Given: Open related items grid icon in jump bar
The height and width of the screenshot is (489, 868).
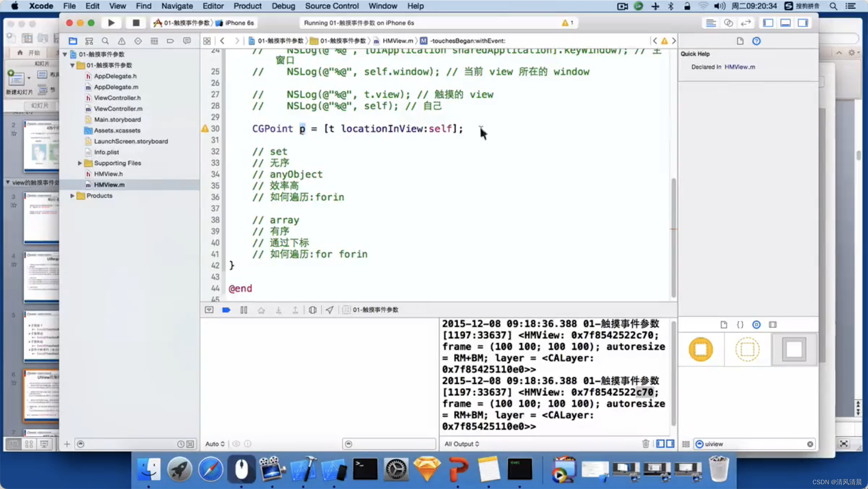Looking at the screenshot, I should tap(207, 41).
